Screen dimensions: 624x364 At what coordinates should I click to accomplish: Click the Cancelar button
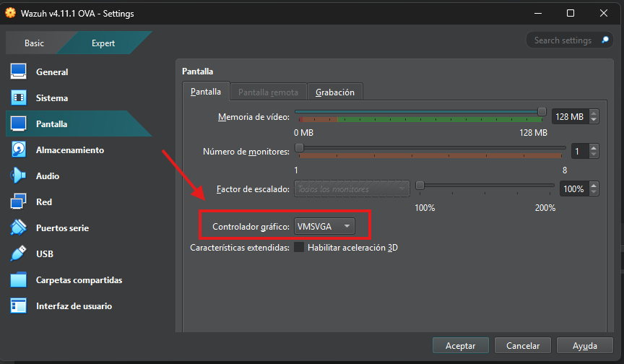pyautogui.click(x=522, y=346)
